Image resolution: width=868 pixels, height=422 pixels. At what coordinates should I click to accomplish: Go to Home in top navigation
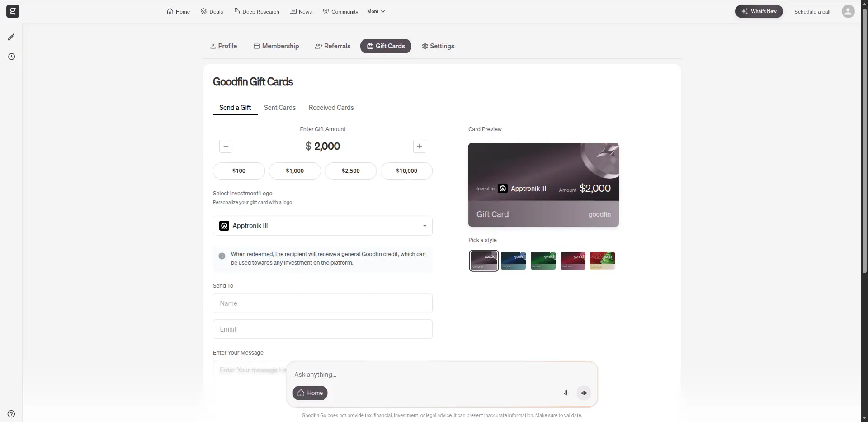click(178, 12)
